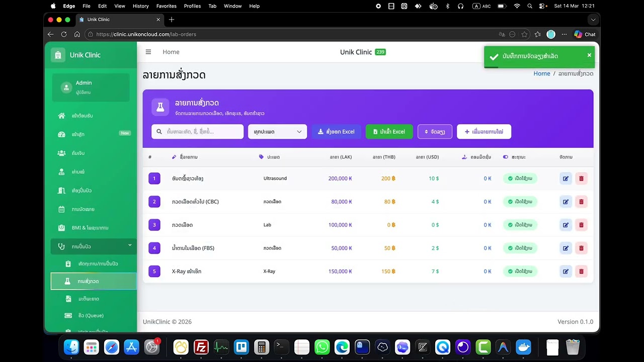Toggle sidebar with hamburger menu icon
644x362 pixels.
(148, 52)
